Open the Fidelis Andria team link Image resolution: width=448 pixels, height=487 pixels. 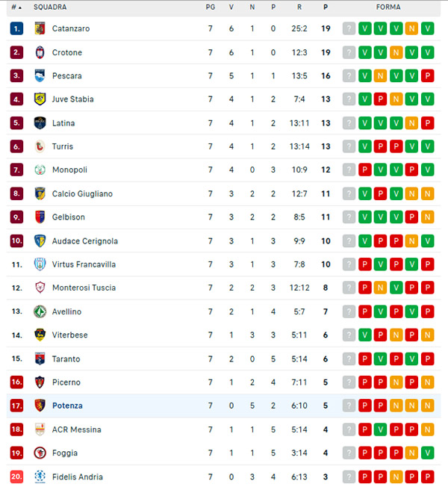pyautogui.click(x=78, y=477)
